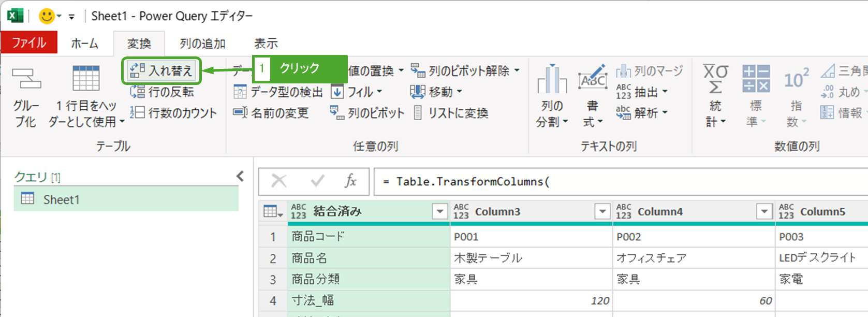
Task: Switch to the ホーム tab
Action: pyautogui.click(x=84, y=44)
